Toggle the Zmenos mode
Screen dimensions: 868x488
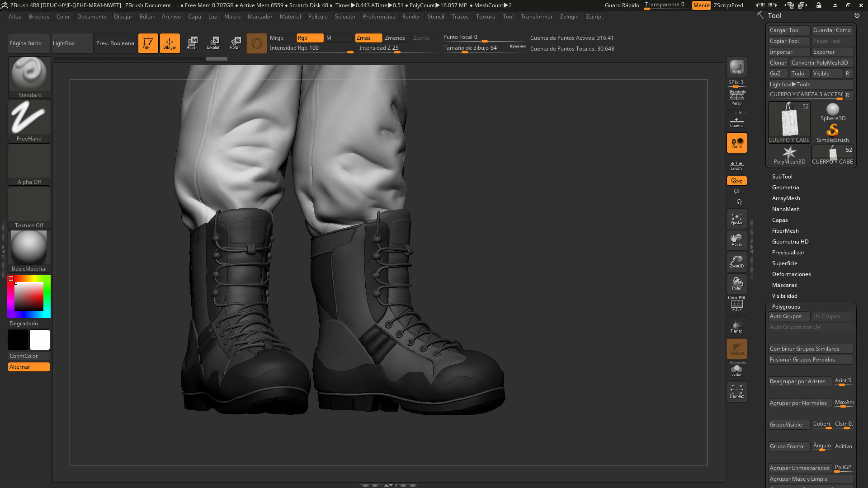[x=396, y=38]
